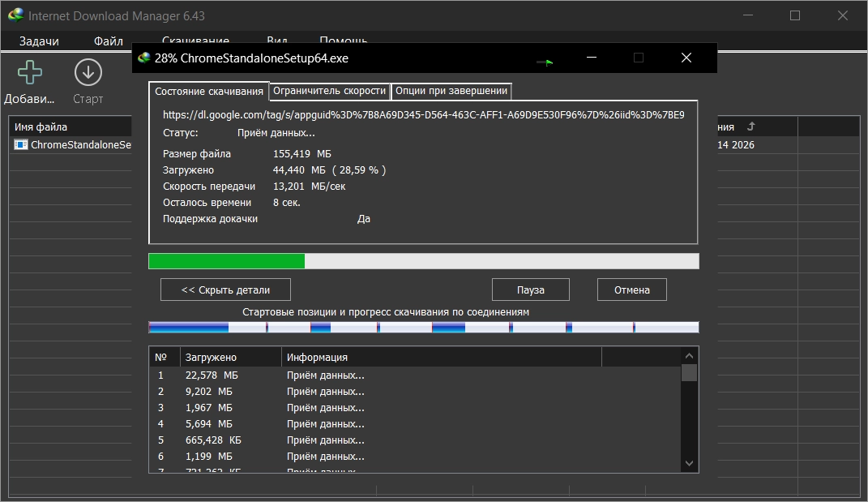Select connection 3 row with 1,967 МБ

[415, 407]
